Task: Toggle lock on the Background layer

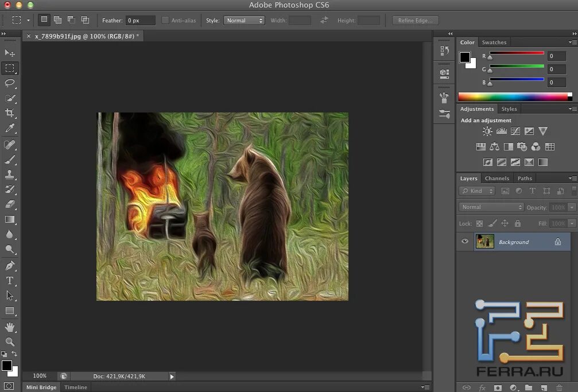Action: click(557, 242)
